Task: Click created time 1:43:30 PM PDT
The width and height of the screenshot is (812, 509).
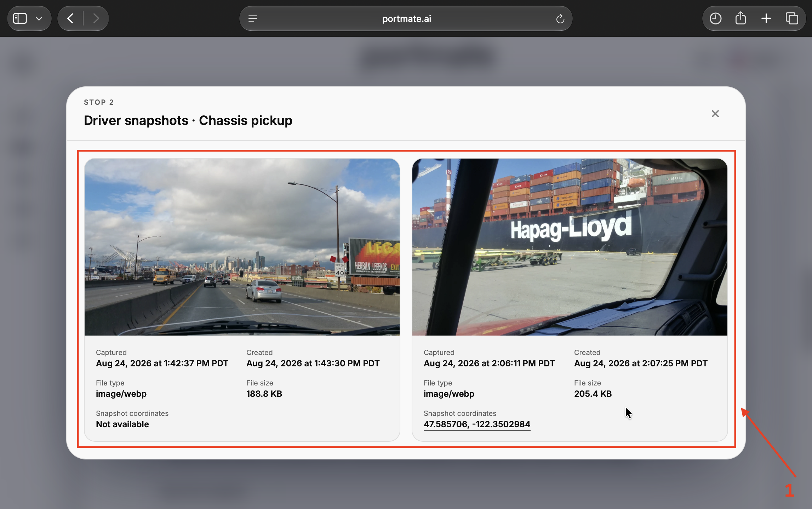Action: pyautogui.click(x=313, y=364)
